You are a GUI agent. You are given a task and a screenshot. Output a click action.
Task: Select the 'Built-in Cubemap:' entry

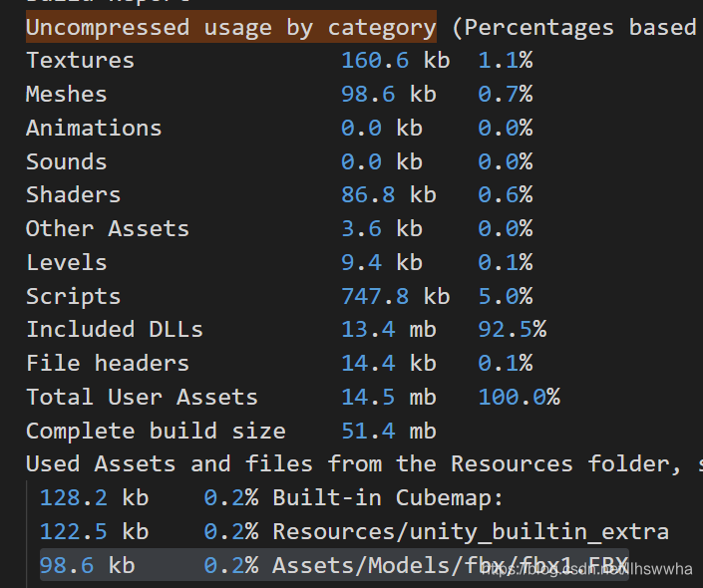[388, 497]
